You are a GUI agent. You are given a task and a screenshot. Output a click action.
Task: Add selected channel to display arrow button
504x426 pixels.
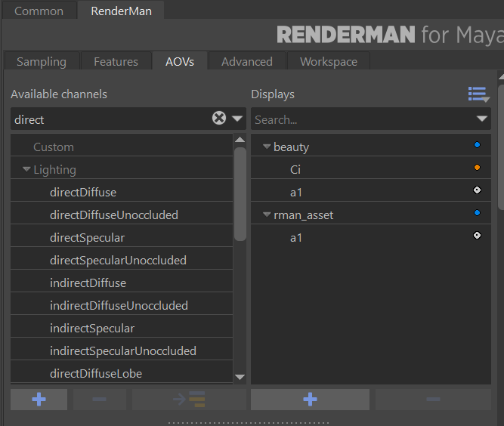click(189, 400)
